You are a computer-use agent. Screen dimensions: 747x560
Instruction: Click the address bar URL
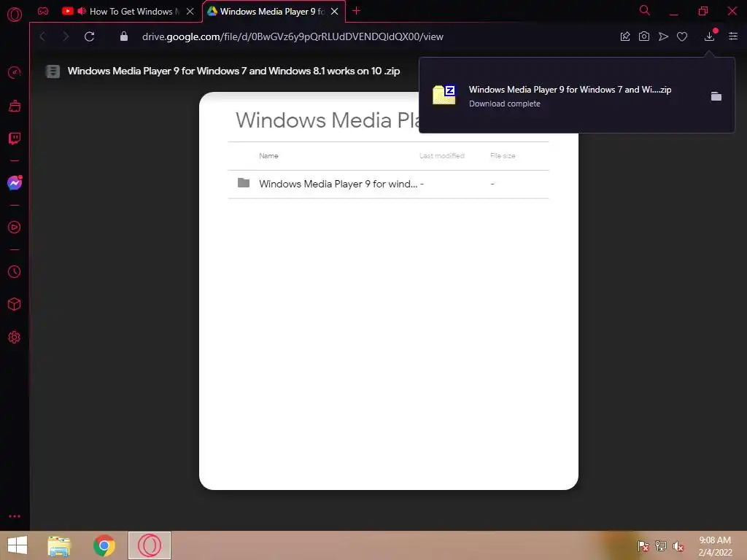tap(293, 36)
